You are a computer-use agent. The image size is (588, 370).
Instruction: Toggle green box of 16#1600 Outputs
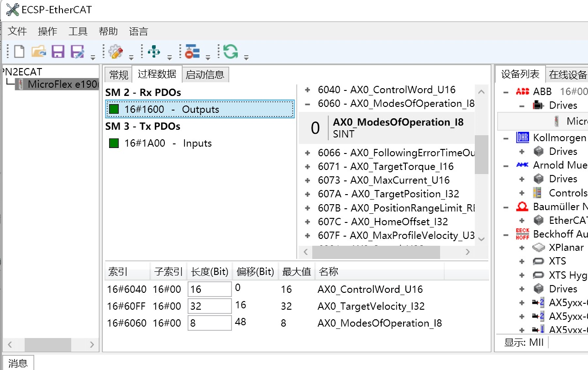(114, 109)
